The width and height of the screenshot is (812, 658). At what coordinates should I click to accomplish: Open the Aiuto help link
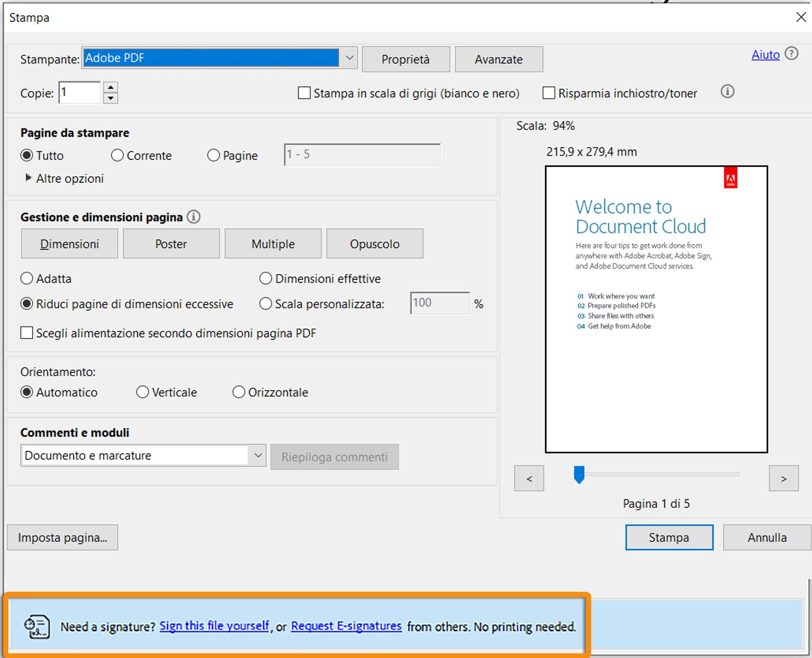(x=765, y=54)
